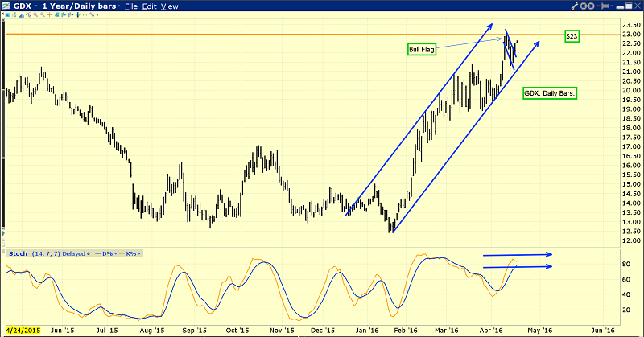Click the green $23 price label
This screenshot has width=644, height=337.
pos(572,36)
